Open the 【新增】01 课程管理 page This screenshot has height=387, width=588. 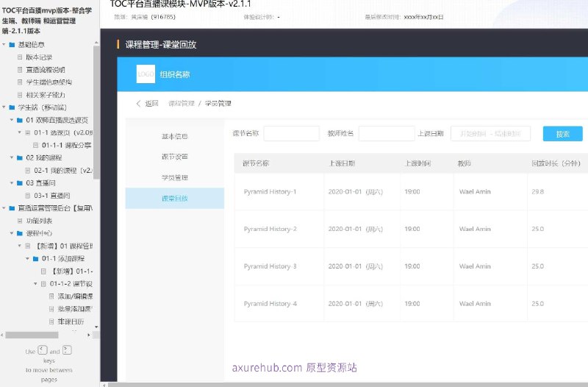[x=63, y=246]
